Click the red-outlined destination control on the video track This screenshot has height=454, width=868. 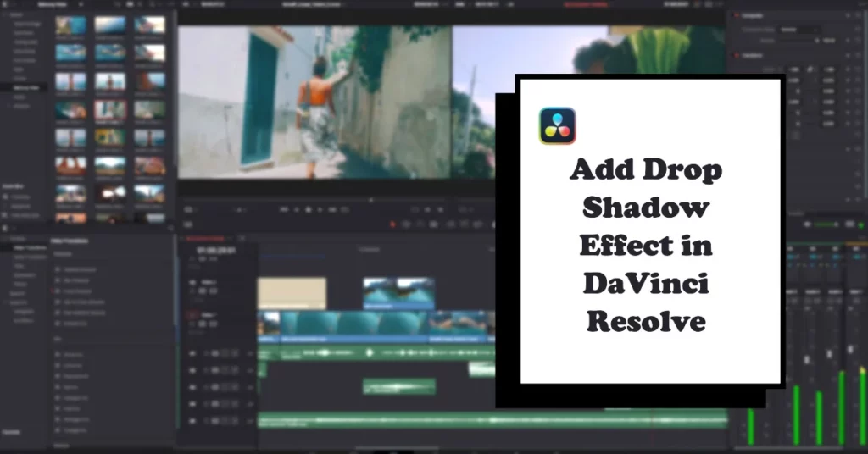[x=192, y=314]
